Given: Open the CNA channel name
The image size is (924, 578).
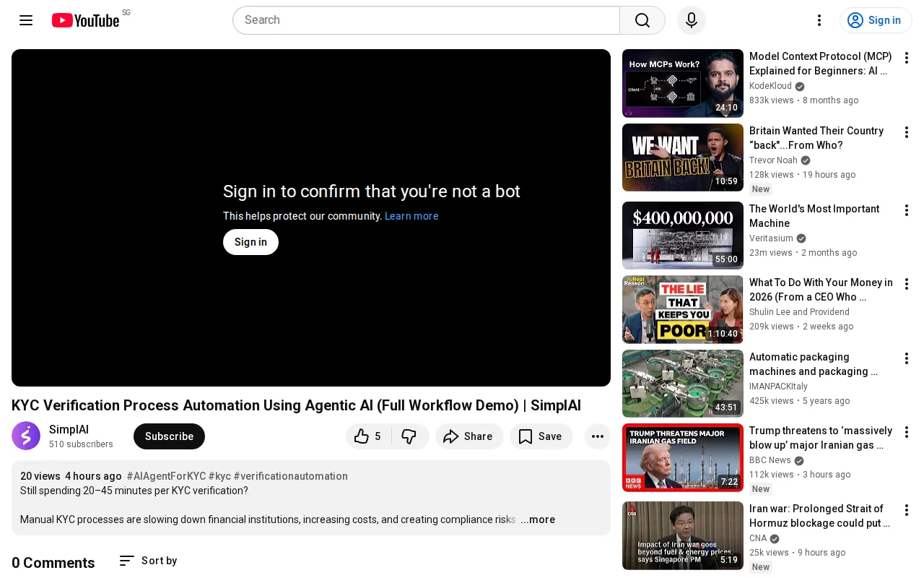Looking at the screenshot, I should point(758,538).
